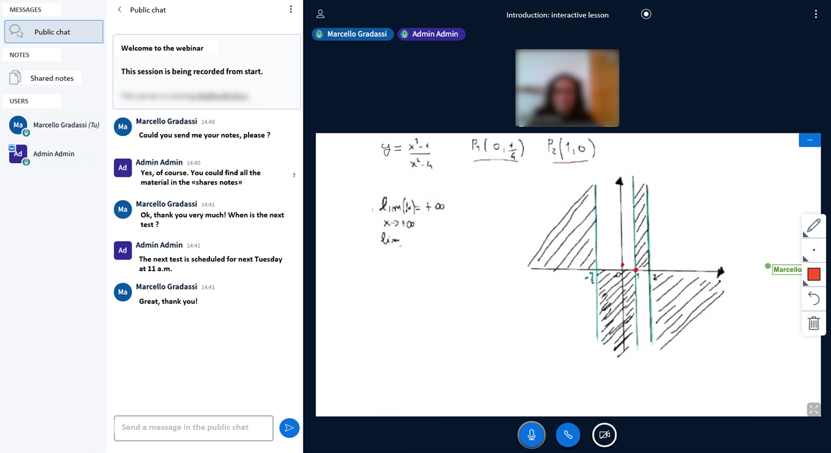Open the red color swatch picker

point(814,274)
